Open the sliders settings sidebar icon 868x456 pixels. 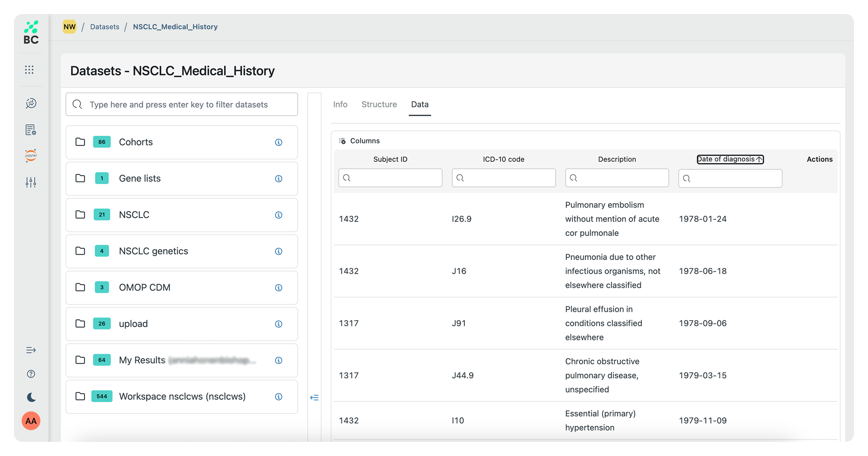pyautogui.click(x=31, y=182)
